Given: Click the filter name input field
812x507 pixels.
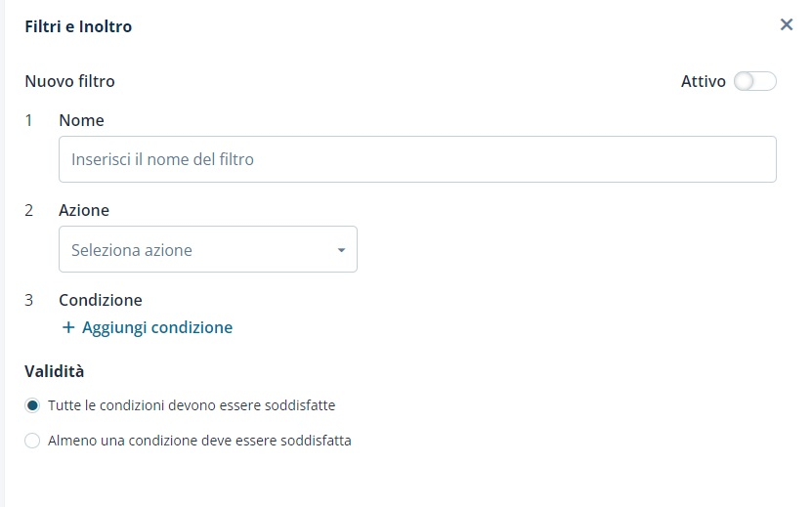Looking at the screenshot, I should pos(417,159).
